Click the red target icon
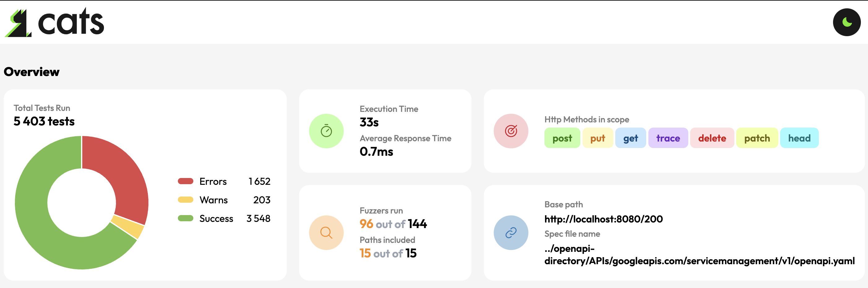 (x=510, y=131)
